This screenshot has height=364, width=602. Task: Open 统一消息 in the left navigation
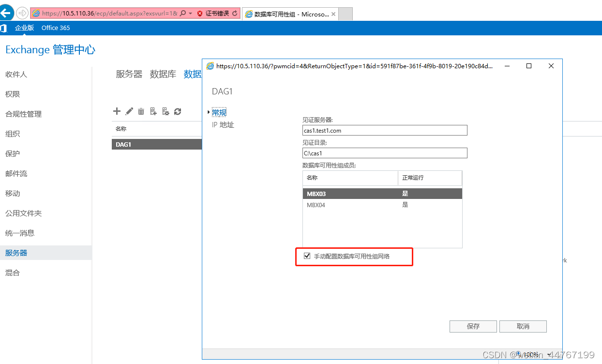coord(20,233)
